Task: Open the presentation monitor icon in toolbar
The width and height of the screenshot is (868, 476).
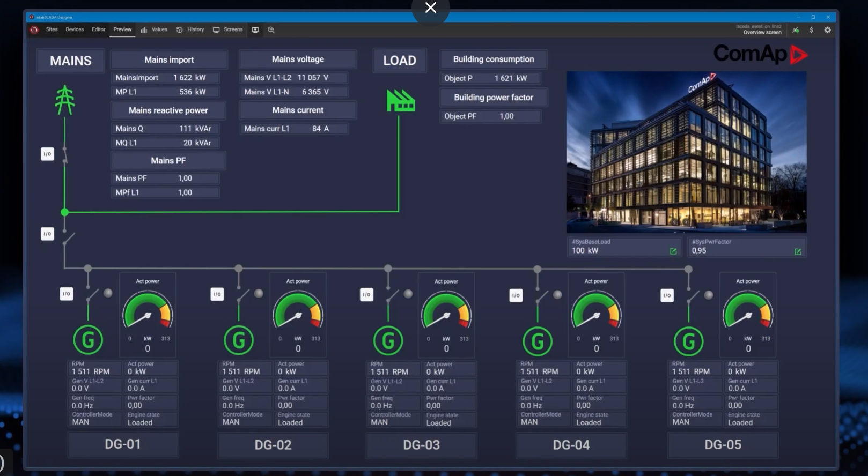Action: click(255, 30)
